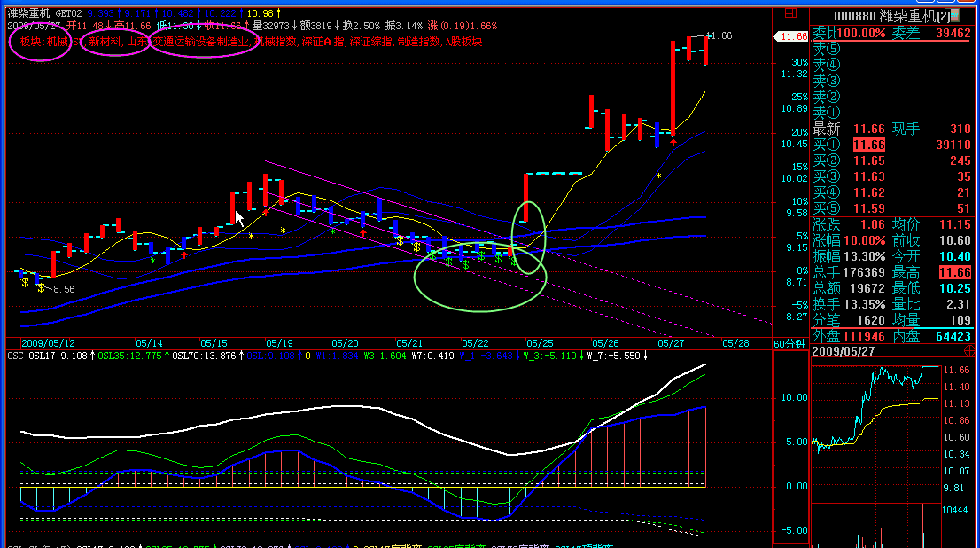Click the 05/28 date on the time axis

(x=735, y=343)
